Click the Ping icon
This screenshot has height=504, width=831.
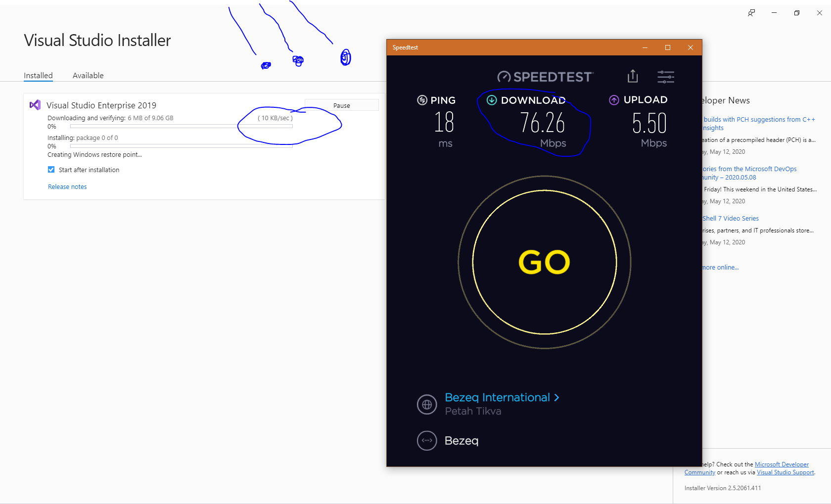click(422, 100)
